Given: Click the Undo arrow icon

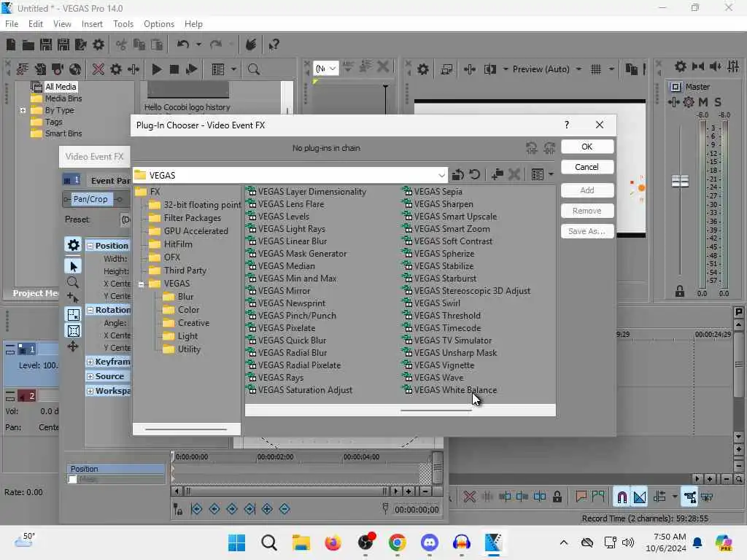Looking at the screenshot, I should pos(183,44).
